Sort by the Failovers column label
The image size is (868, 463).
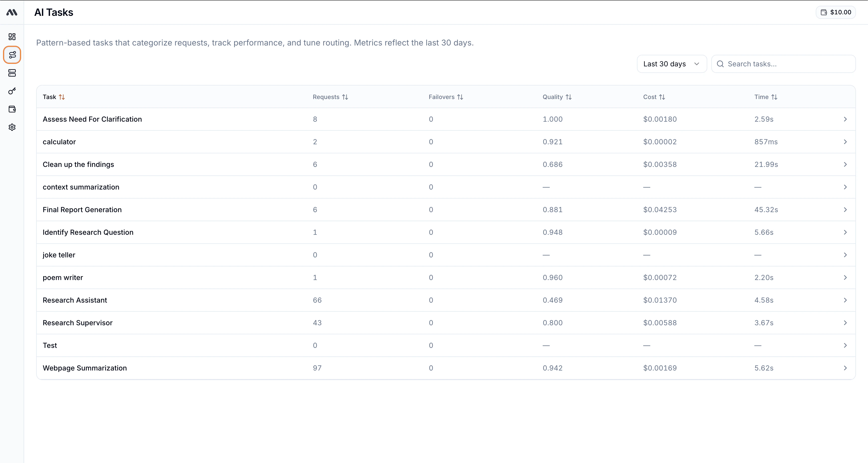point(442,97)
